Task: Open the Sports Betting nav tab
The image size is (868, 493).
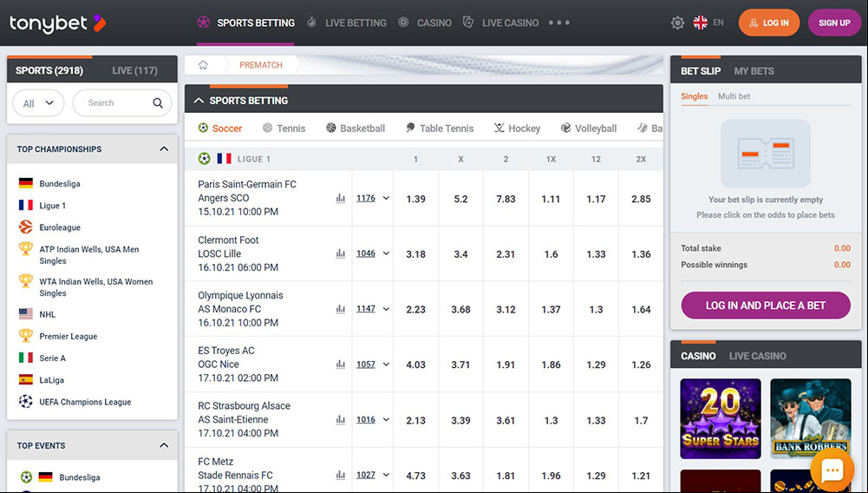Action: tap(245, 23)
